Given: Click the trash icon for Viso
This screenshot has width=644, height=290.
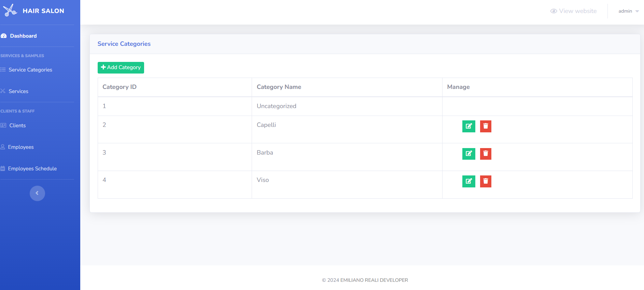Looking at the screenshot, I should [x=486, y=181].
